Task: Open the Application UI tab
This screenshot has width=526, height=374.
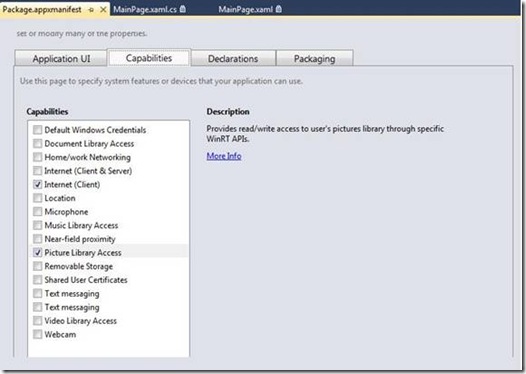Action: (x=61, y=59)
